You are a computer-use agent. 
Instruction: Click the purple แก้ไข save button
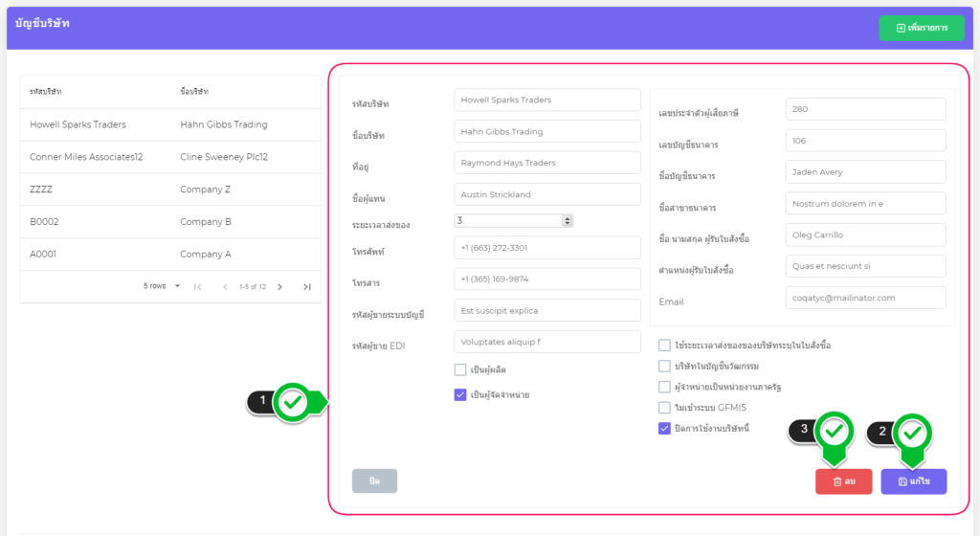click(x=913, y=481)
